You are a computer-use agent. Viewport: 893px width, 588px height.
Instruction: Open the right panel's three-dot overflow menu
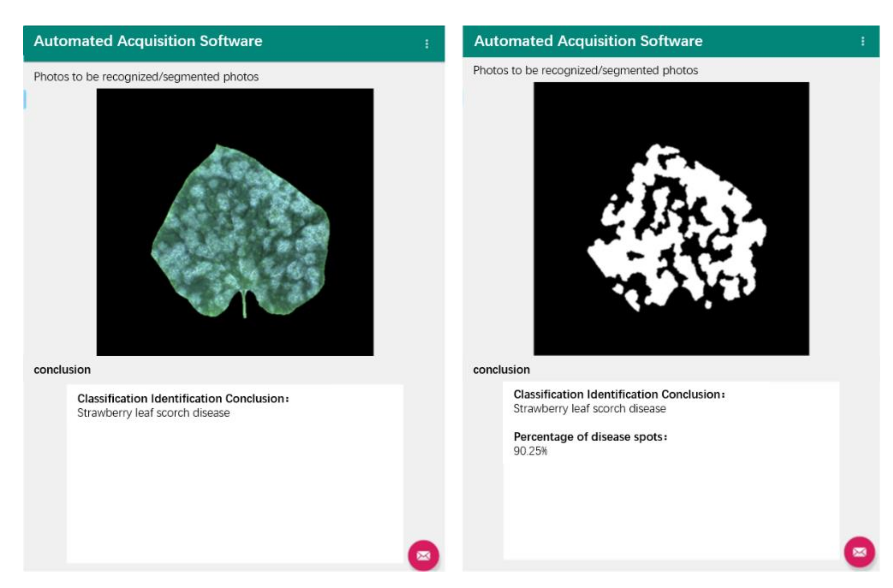[x=862, y=41]
